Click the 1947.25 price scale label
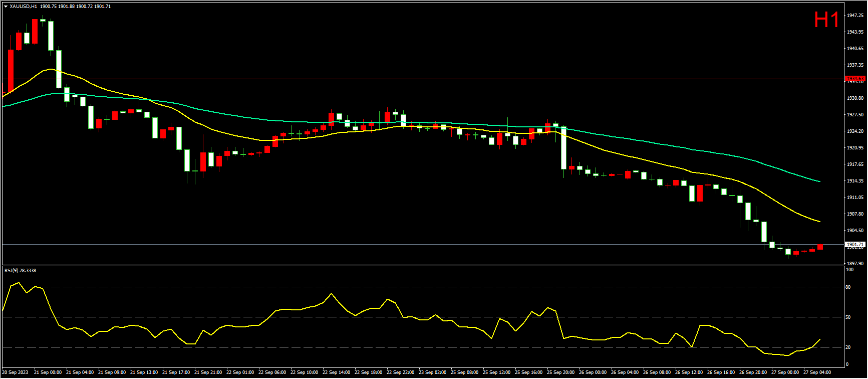The image size is (868, 379). (854, 16)
